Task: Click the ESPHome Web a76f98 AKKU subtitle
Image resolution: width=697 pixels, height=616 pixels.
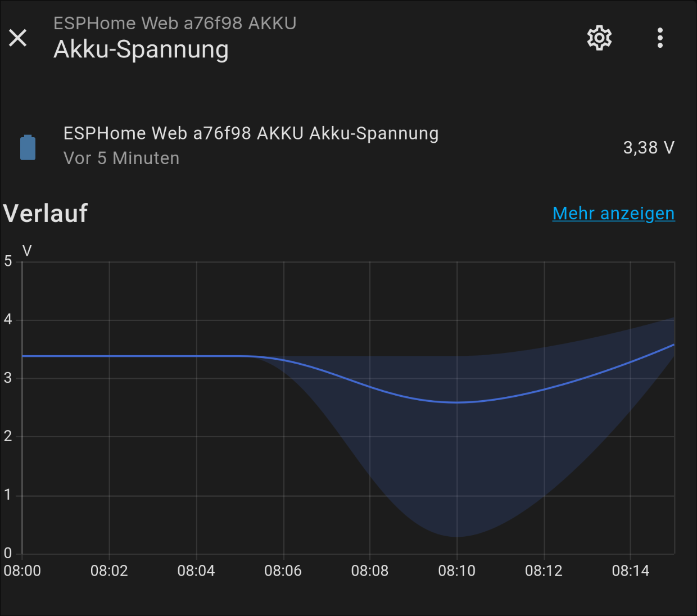Action: (x=175, y=23)
